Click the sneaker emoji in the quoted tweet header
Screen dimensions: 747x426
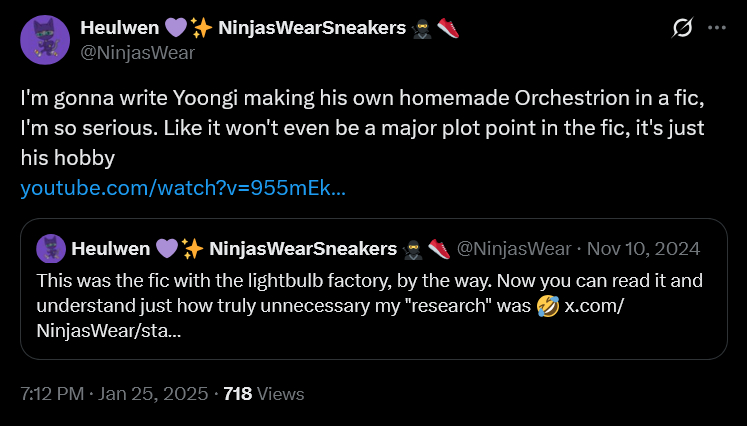point(439,248)
